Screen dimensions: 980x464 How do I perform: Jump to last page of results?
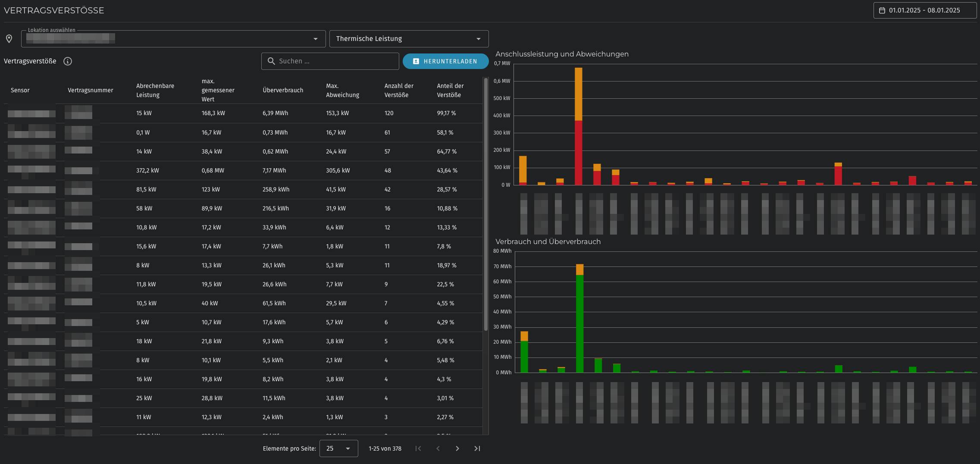pyautogui.click(x=477, y=448)
